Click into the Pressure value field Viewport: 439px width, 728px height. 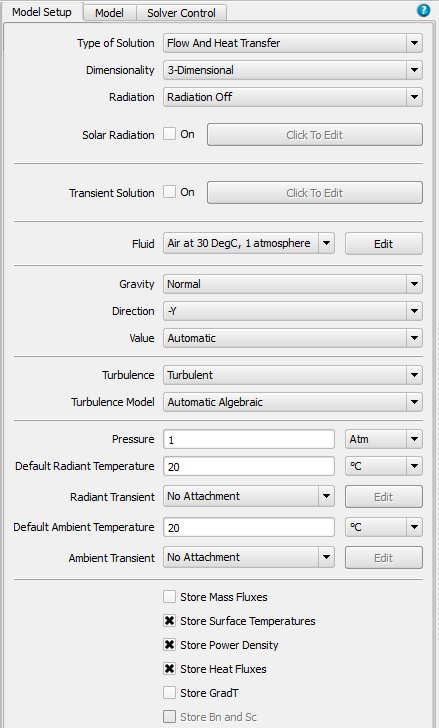(249, 439)
